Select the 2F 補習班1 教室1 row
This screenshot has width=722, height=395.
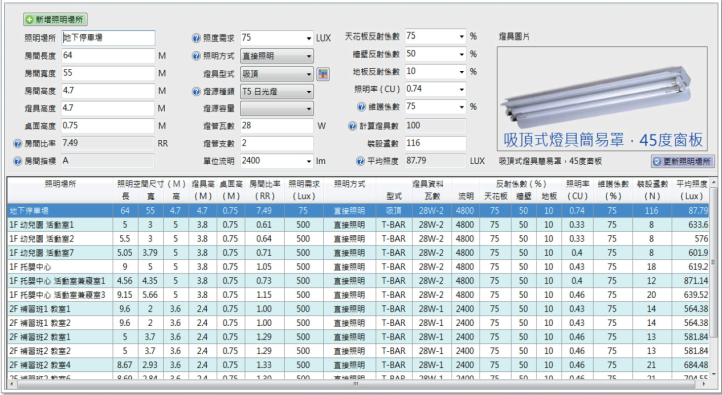[x=359, y=309]
